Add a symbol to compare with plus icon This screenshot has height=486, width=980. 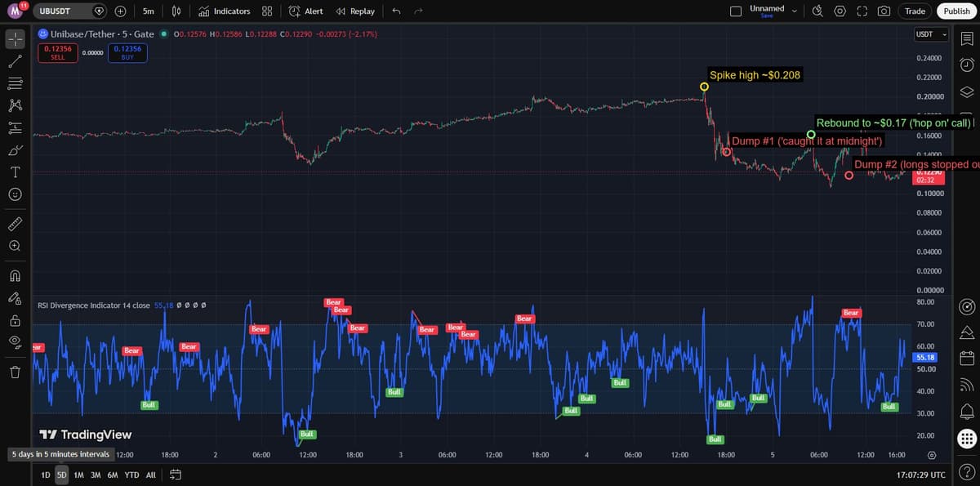coord(120,11)
